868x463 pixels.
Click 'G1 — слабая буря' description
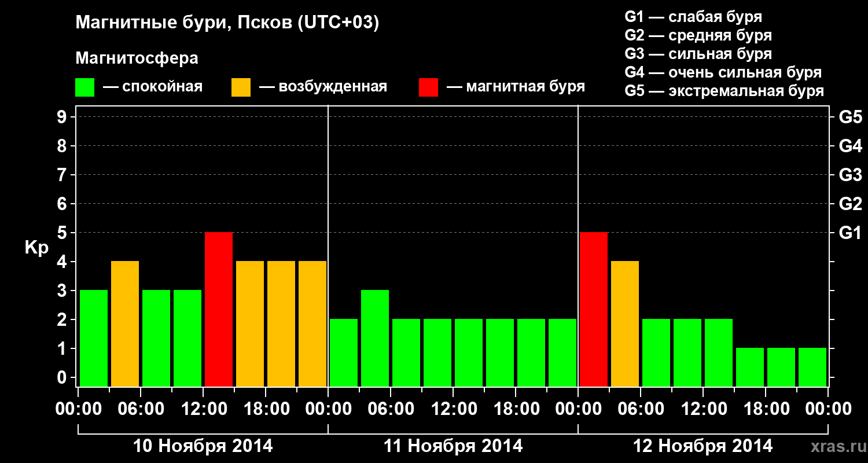pyautogui.click(x=693, y=17)
